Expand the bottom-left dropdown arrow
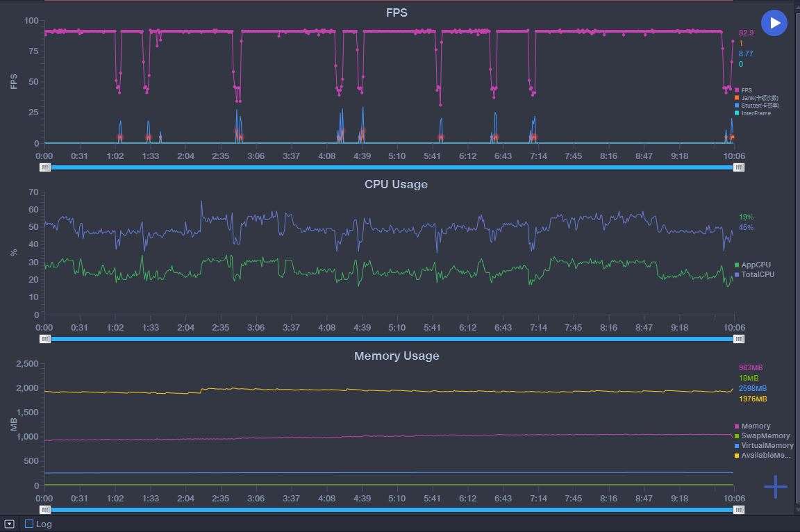This screenshot has width=800, height=532. pos(10,524)
